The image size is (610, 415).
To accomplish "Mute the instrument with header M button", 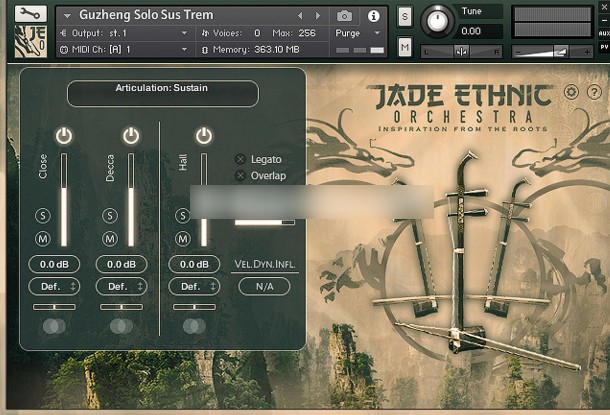I will coord(405,48).
